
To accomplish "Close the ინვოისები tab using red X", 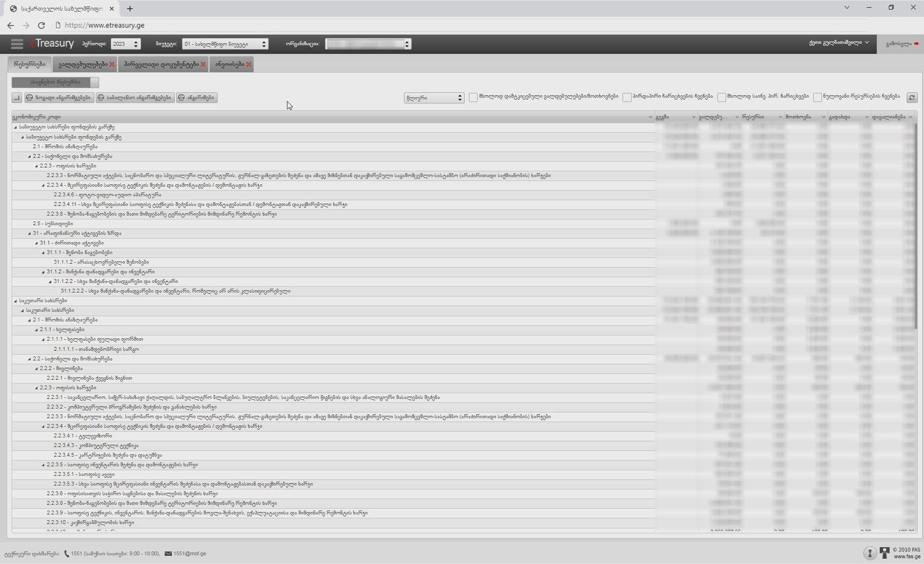I will pos(248,64).
